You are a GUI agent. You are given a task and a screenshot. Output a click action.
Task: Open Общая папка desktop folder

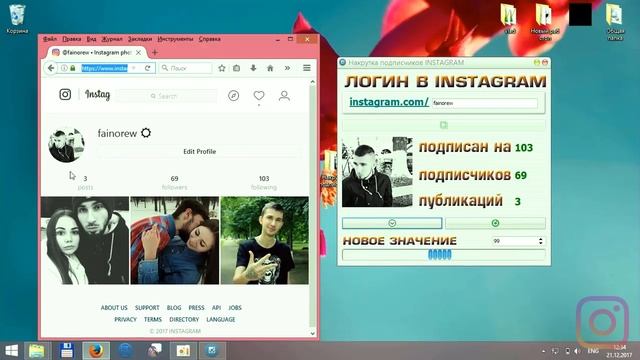(x=615, y=22)
